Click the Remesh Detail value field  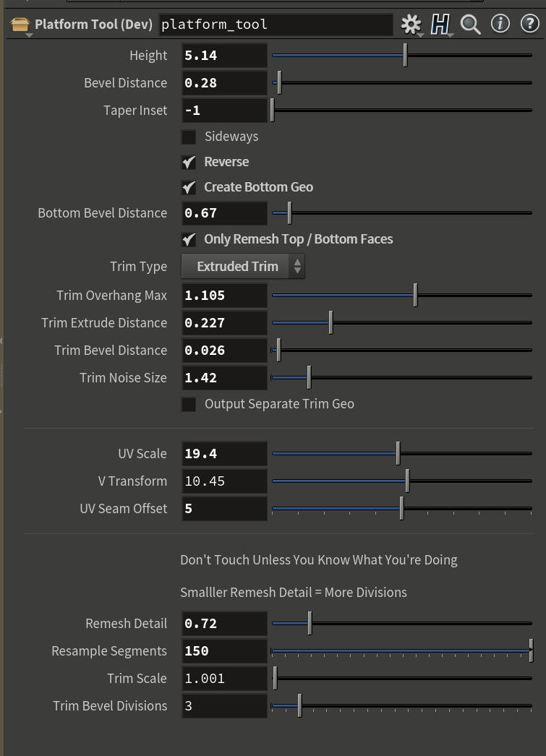[224, 623]
